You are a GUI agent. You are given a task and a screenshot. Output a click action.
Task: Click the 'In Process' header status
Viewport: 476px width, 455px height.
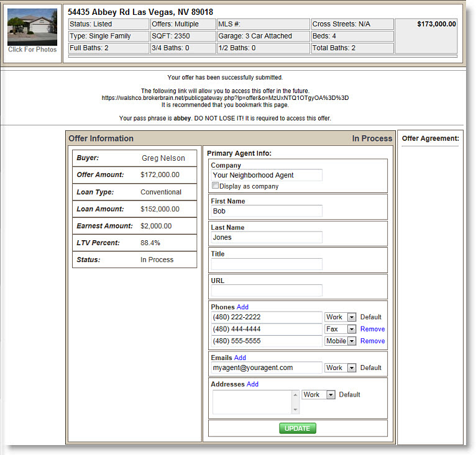click(372, 138)
